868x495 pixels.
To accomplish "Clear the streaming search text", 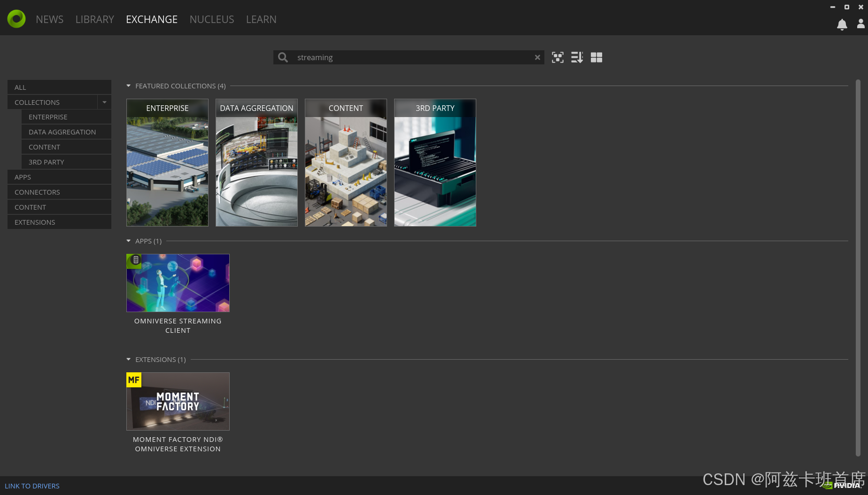I will pyautogui.click(x=537, y=57).
